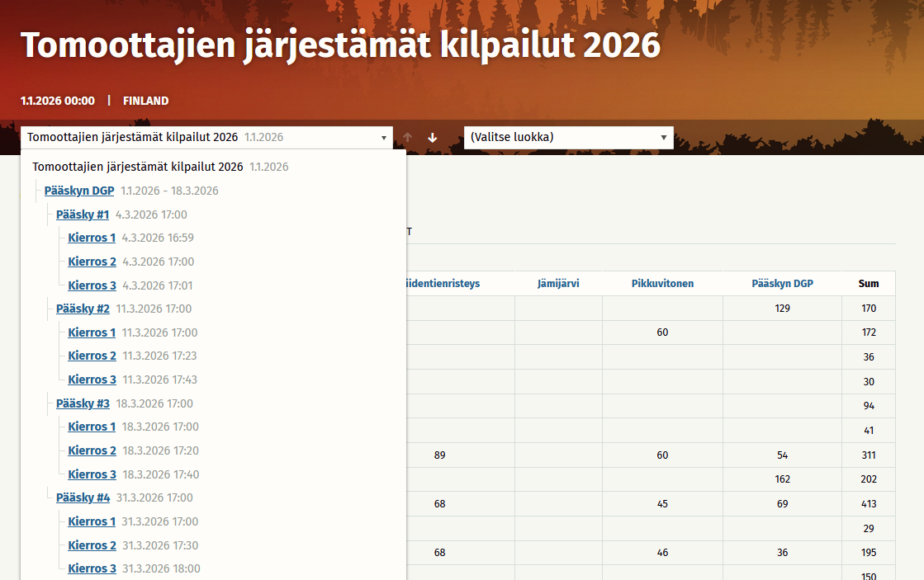Click the upward arrow navigation icon
The height and width of the screenshot is (580, 924).
(x=407, y=137)
